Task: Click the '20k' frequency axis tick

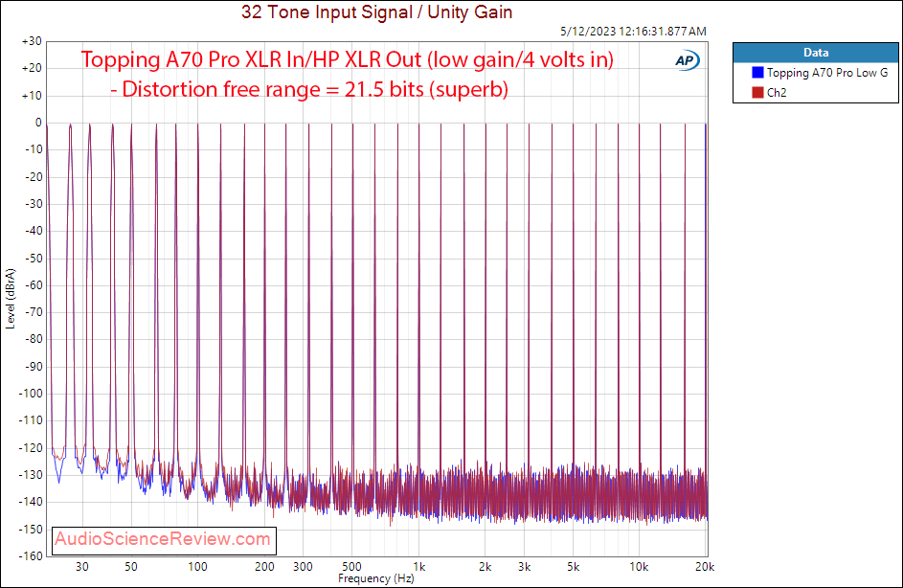Action: (705, 567)
